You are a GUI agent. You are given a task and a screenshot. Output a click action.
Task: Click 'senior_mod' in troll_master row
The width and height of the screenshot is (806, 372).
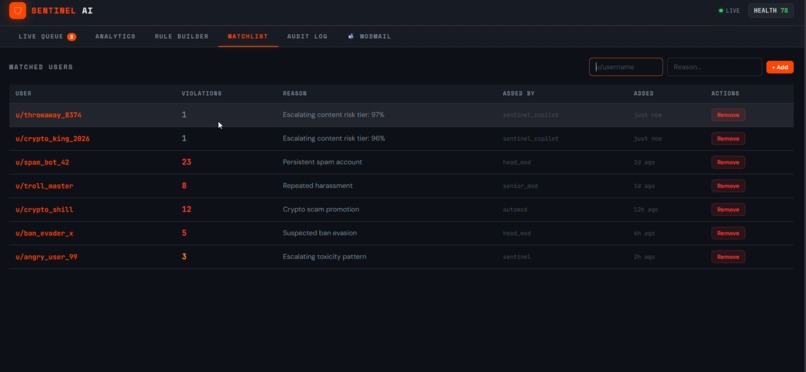(x=520, y=186)
